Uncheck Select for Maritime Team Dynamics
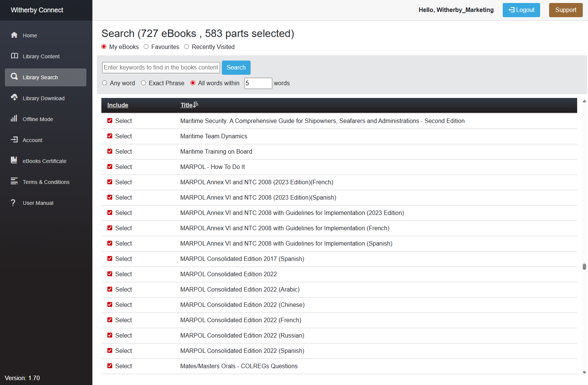Viewport: 588px width, 385px height. pos(110,136)
